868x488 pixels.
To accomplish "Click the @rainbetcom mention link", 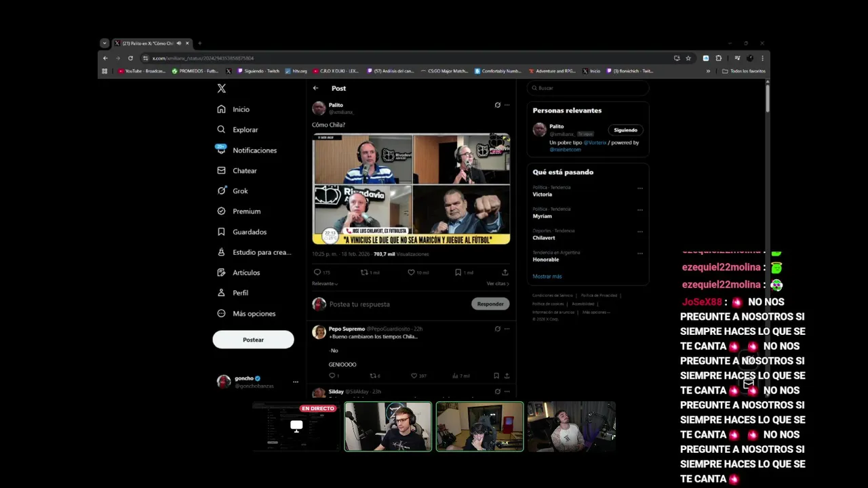I will point(565,149).
